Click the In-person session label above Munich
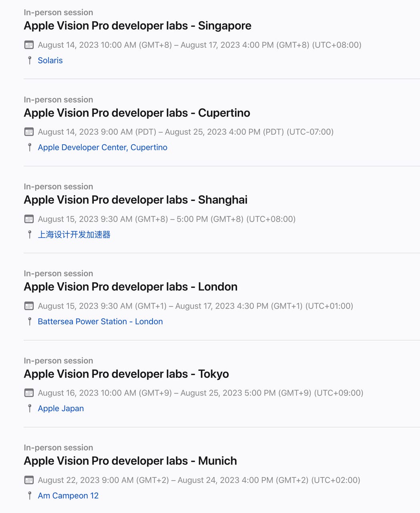 [x=58, y=448]
